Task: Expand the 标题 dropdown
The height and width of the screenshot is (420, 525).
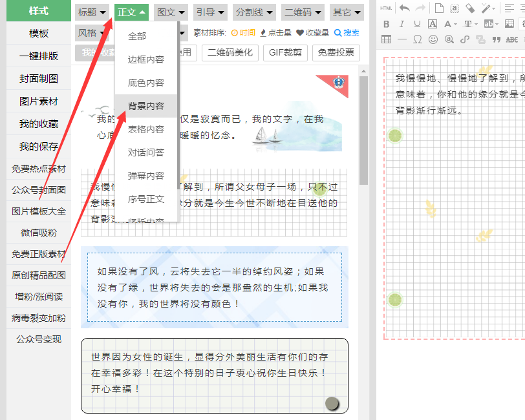Action: point(92,12)
